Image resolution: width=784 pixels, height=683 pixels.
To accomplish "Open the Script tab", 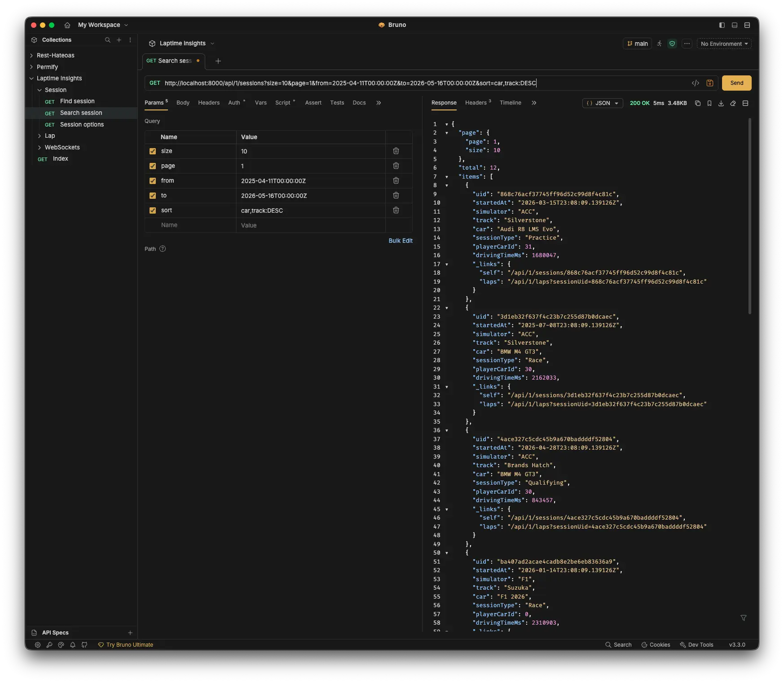I will coord(283,103).
